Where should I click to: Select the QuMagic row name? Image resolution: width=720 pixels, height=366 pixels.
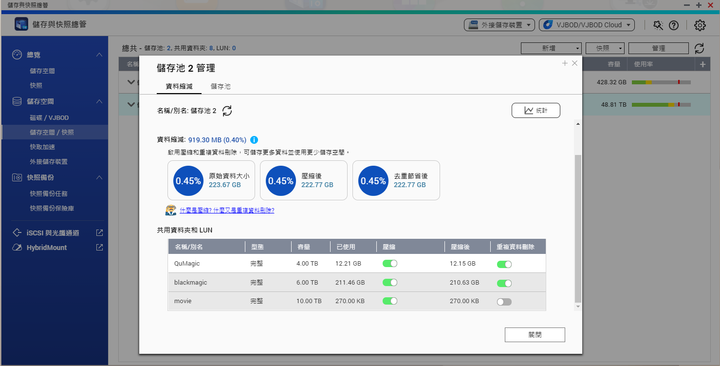click(x=186, y=264)
